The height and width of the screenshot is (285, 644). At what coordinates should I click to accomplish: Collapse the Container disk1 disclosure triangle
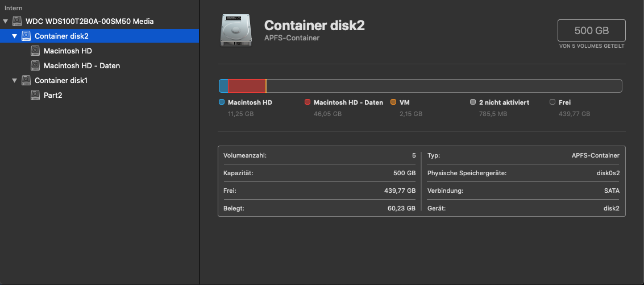coord(15,80)
